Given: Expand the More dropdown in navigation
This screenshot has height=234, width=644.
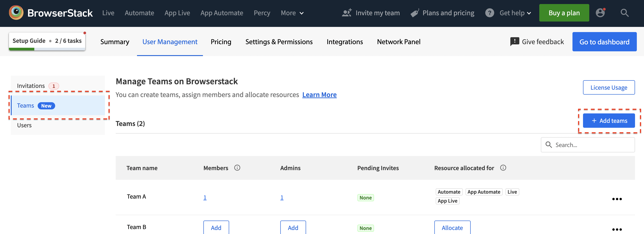Looking at the screenshot, I should tap(292, 13).
